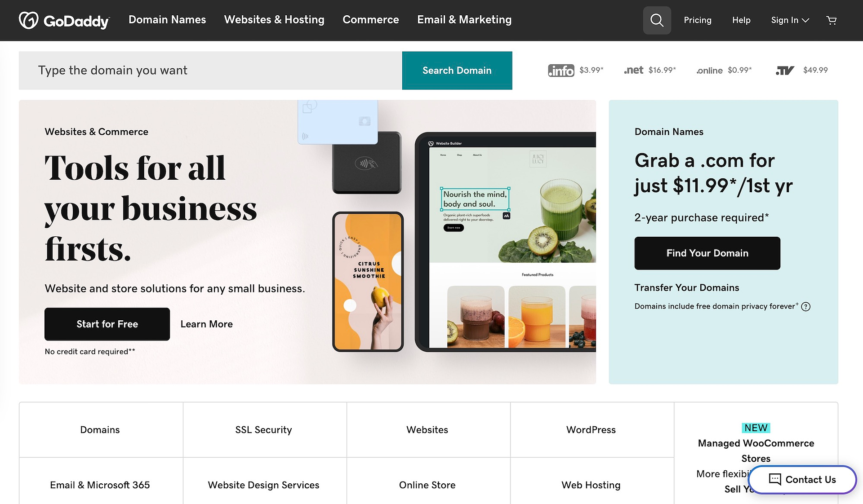Click the Learn More link
This screenshot has height=504, width=863.
click(206, 324)
